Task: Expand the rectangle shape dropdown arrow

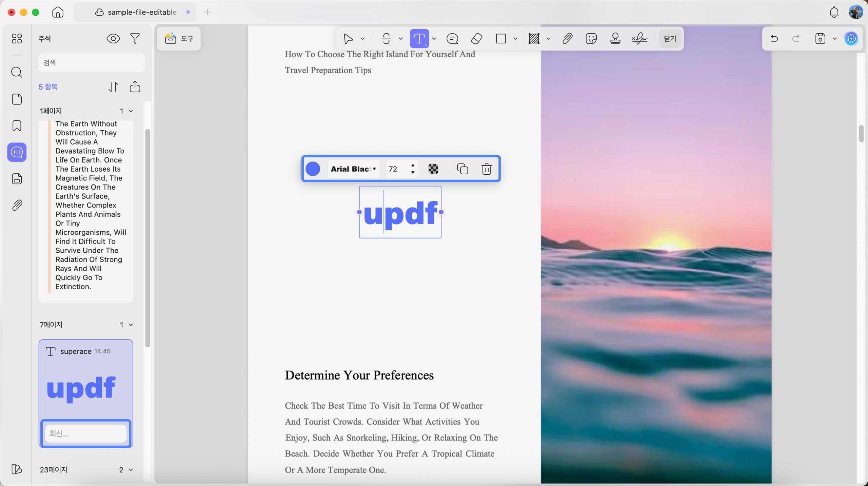Action: (x=515, y=39)
